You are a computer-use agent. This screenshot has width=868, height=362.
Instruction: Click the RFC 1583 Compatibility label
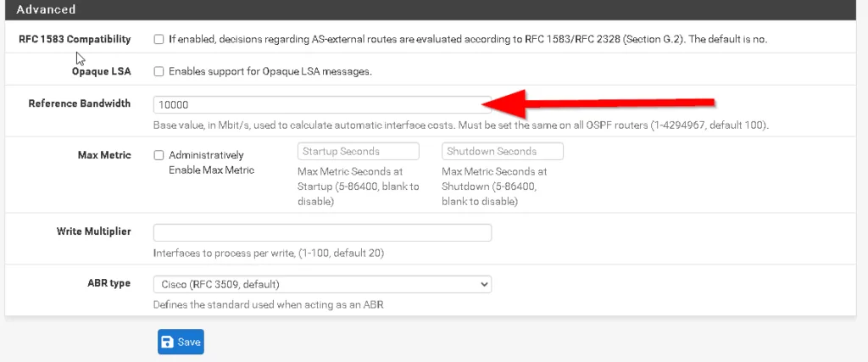(x=75, y=39)
